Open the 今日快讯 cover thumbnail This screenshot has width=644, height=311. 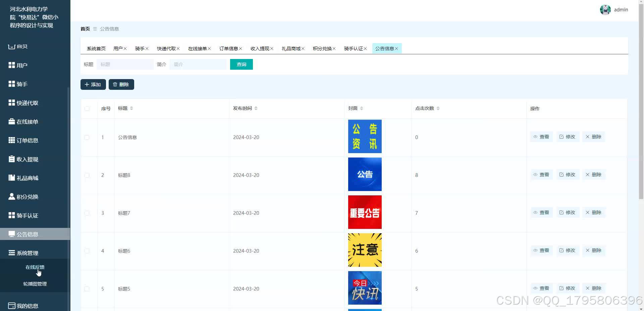pyautogui.click(x=365, y=288)
